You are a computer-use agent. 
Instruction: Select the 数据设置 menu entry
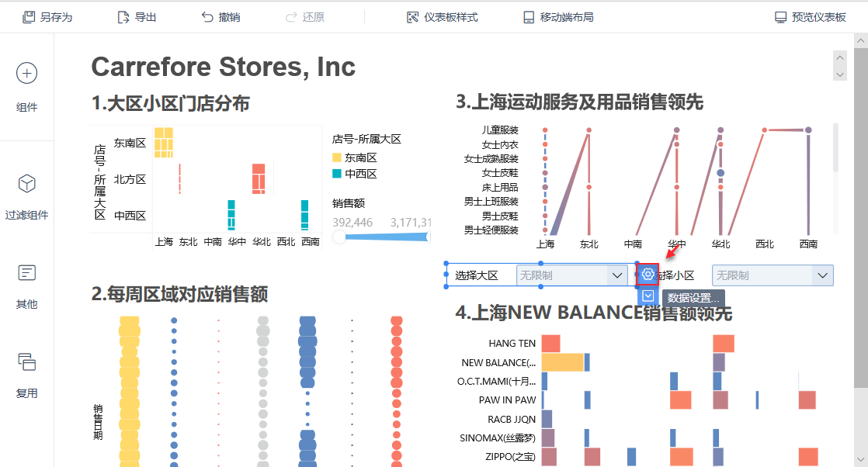(693, 298)
